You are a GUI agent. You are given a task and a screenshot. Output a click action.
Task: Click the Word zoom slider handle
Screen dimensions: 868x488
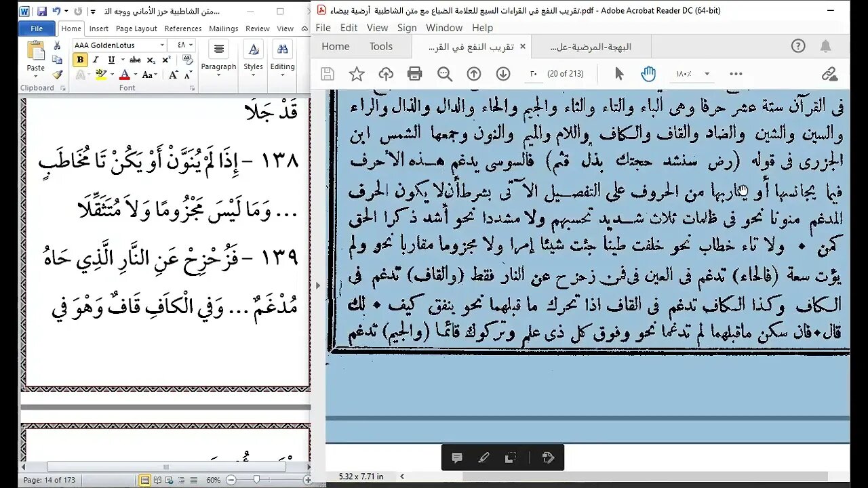(x=256, y=480)
